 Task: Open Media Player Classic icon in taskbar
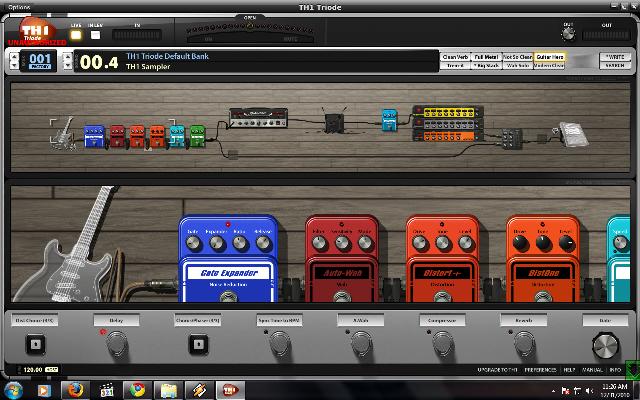click(107, 390)
